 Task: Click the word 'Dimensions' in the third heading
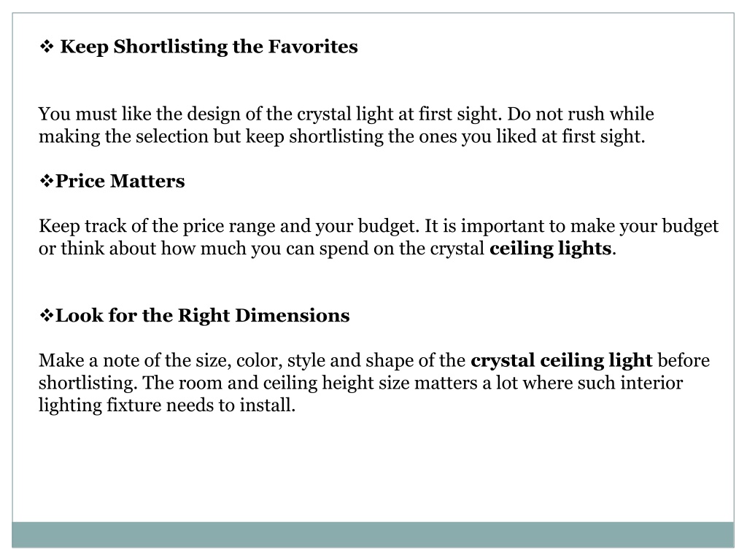coord(293,315)
